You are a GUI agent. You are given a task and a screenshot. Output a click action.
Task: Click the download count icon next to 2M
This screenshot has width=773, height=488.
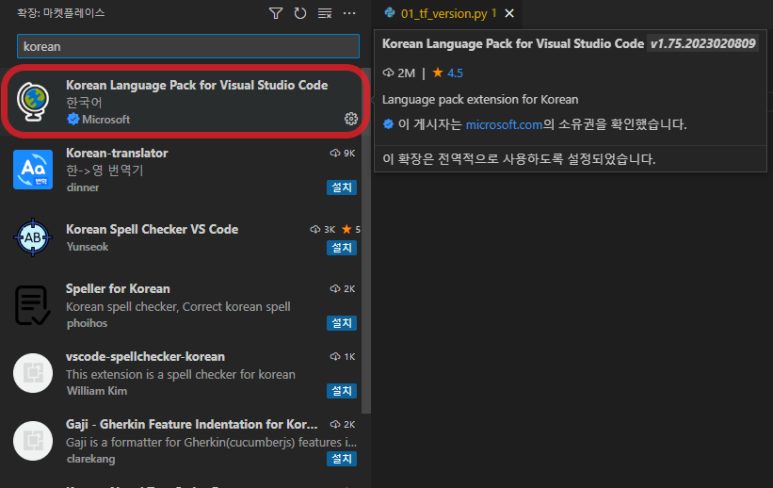click(388, 73)
